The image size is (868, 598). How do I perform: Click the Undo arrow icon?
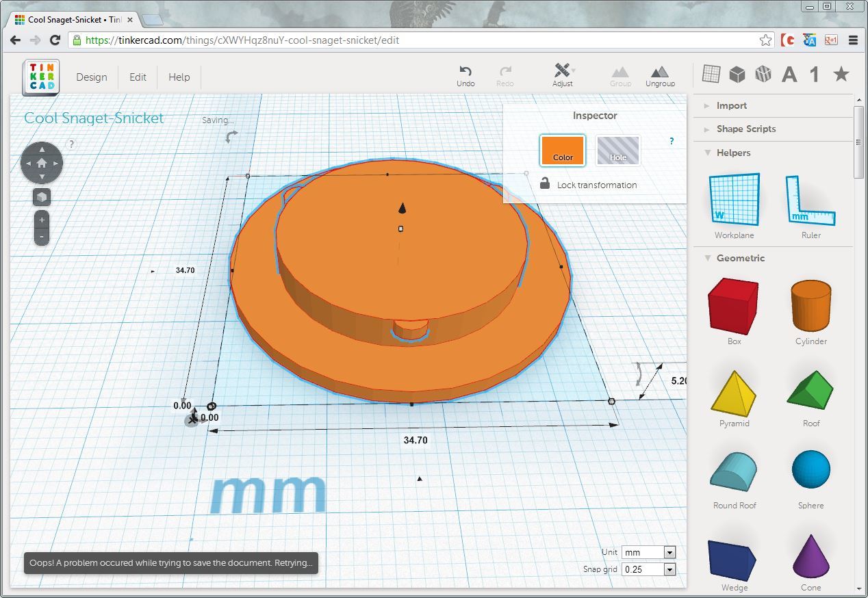click(465, 71)
